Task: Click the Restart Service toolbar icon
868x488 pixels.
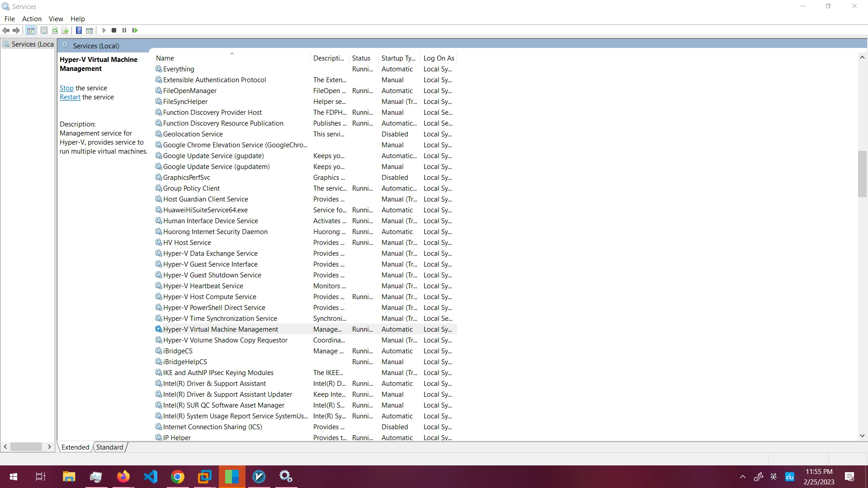Action: point(135,30)
